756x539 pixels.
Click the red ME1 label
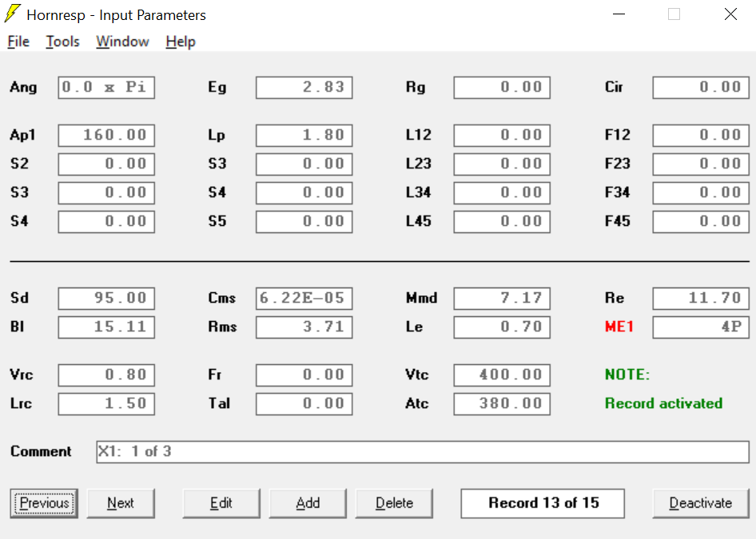coord(619,327)
